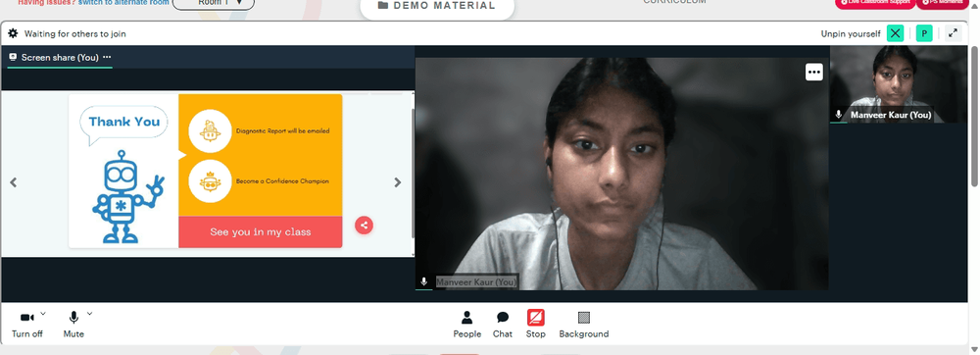The image size is (980, 355).
Task: Click Live Classroom Support button
Action: coord(875,3)
